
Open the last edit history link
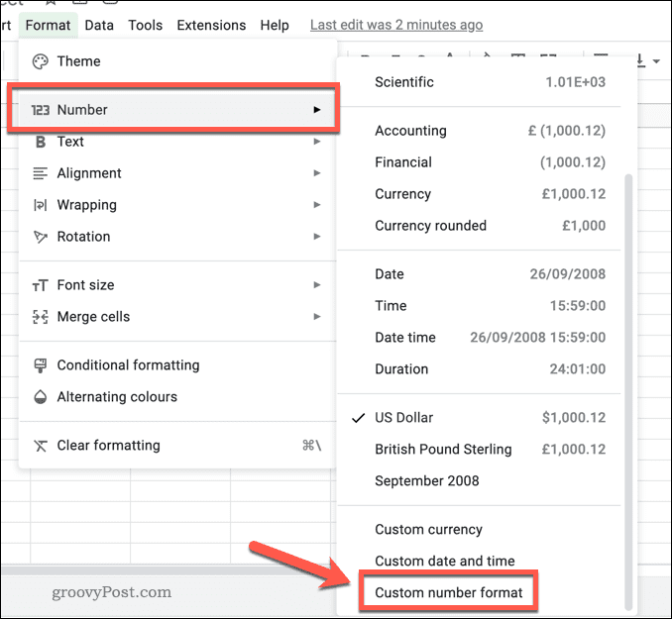click(x=396, y=25)
